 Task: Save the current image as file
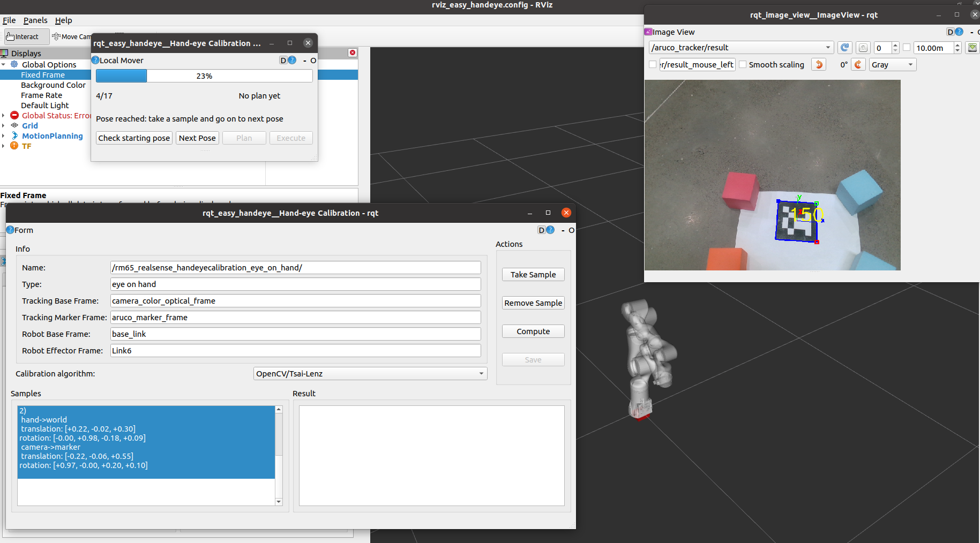click(972, 48)
